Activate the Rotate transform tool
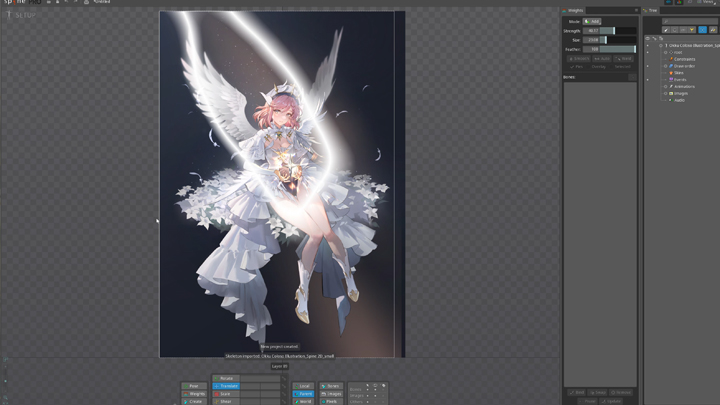 [226, 378]
